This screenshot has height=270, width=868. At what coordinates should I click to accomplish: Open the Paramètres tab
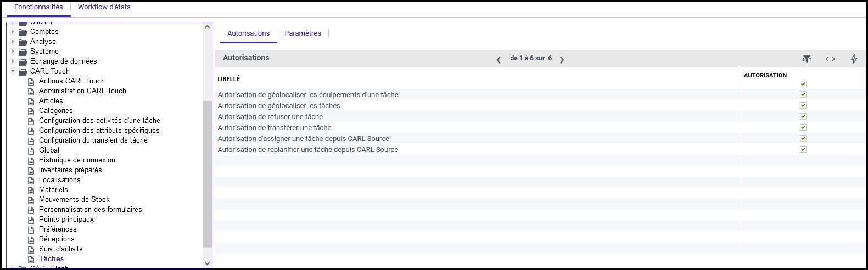[303, 33]
